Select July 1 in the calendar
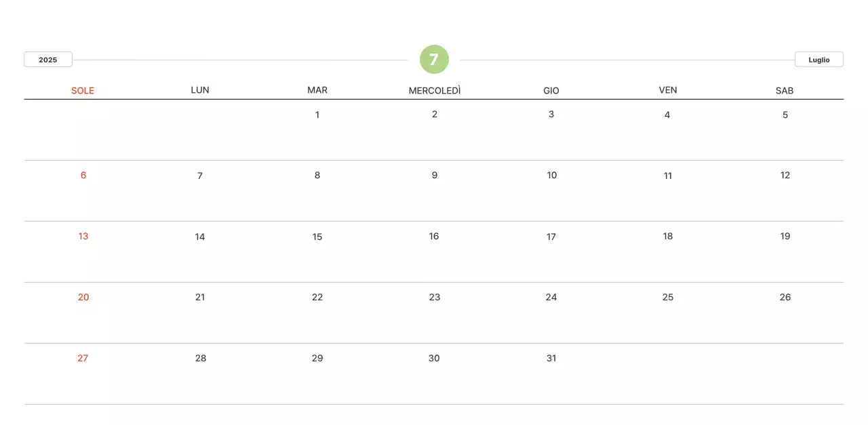 (x=317, y=115)
